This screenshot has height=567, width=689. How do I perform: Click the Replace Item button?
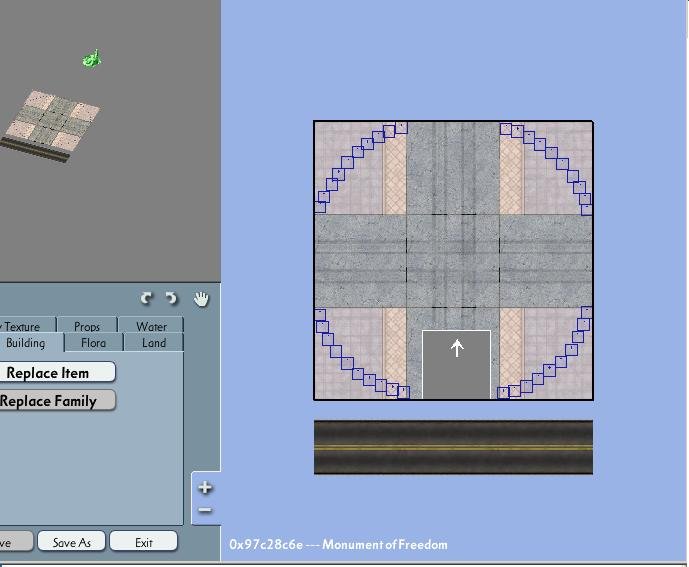tap(53, 373)
